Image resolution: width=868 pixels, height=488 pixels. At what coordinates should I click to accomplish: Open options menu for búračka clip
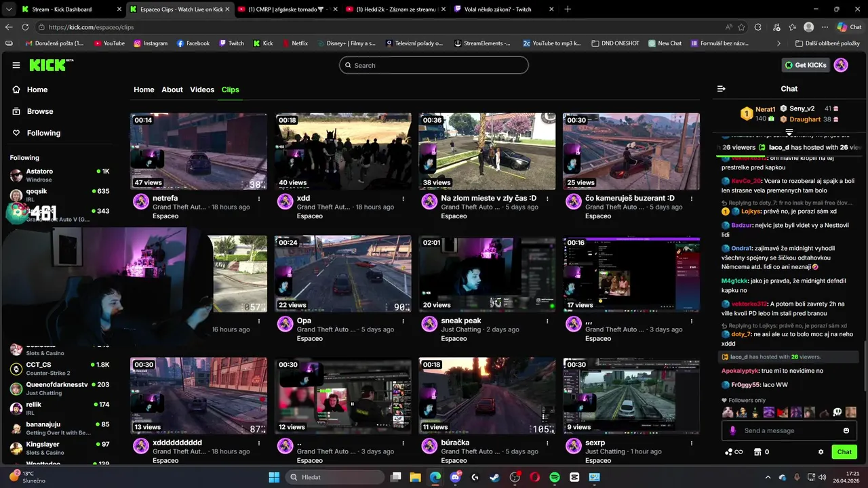coord(548,443)
